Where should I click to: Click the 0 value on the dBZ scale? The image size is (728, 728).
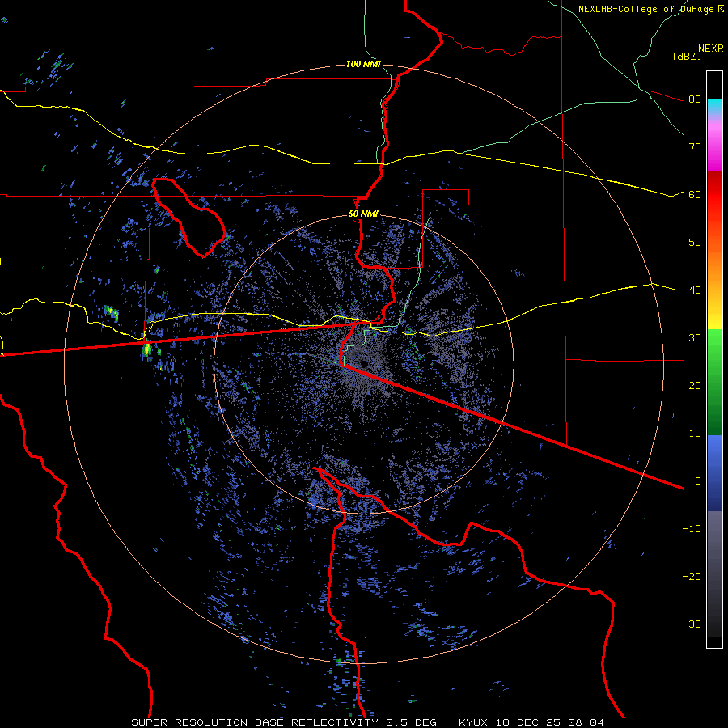[x=698, y=481]
